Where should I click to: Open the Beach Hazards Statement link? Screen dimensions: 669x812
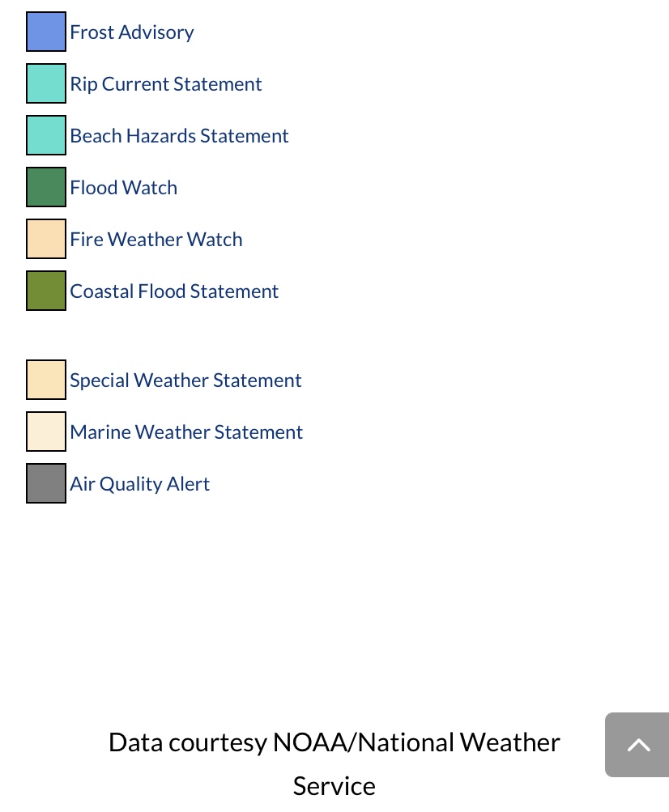click(179, 136)
